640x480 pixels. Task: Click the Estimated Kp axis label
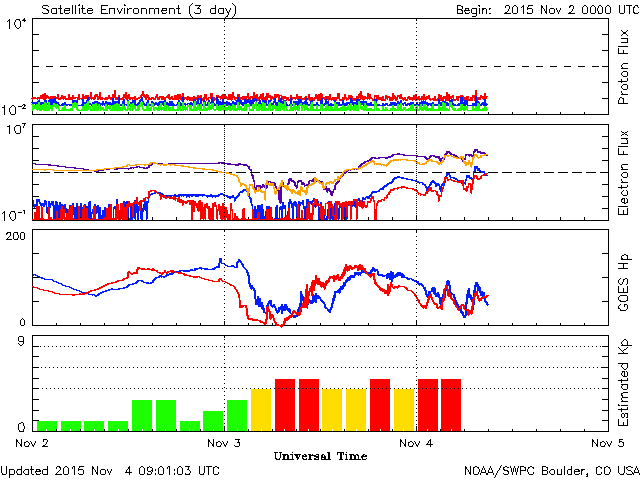pos(623,383)
